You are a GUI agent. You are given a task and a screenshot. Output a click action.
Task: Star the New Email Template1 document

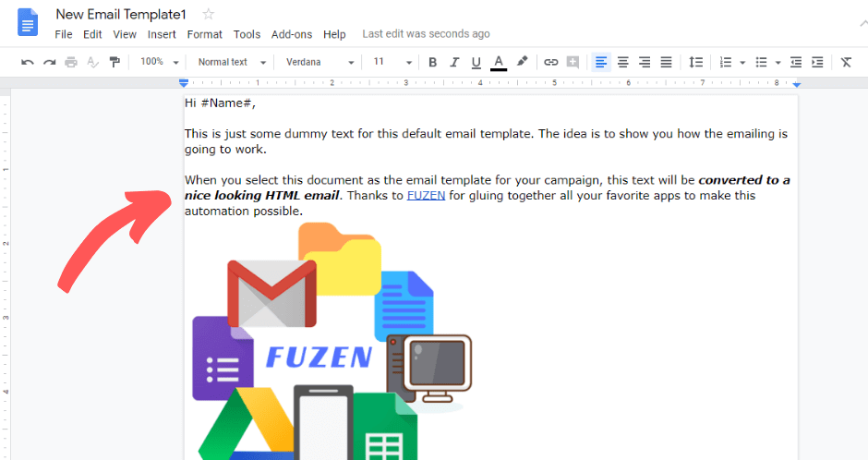pos(208,14)
